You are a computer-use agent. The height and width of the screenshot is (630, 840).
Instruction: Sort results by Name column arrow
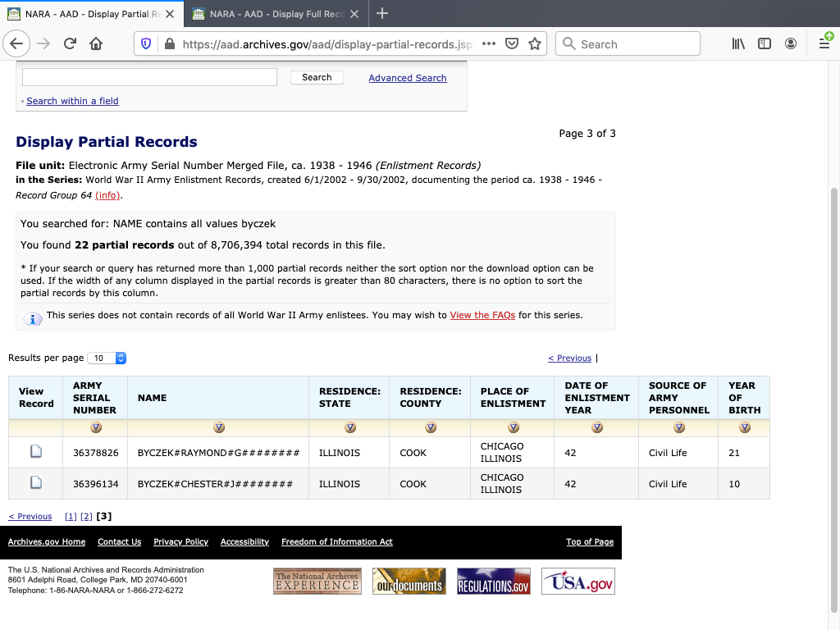pos(218,427)
